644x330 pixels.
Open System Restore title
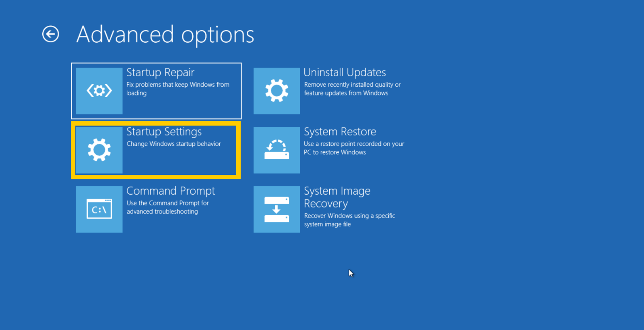point(340,132)
